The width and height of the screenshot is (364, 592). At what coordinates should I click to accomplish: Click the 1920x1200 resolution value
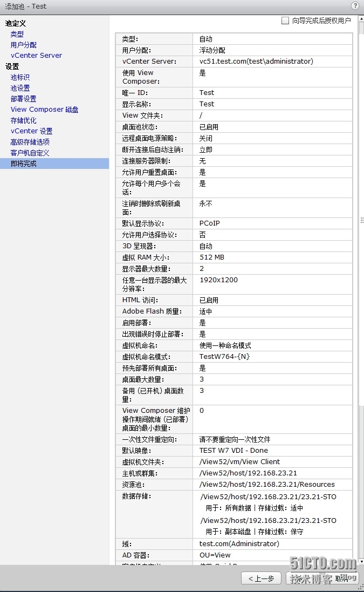click(x=218, y=280)
